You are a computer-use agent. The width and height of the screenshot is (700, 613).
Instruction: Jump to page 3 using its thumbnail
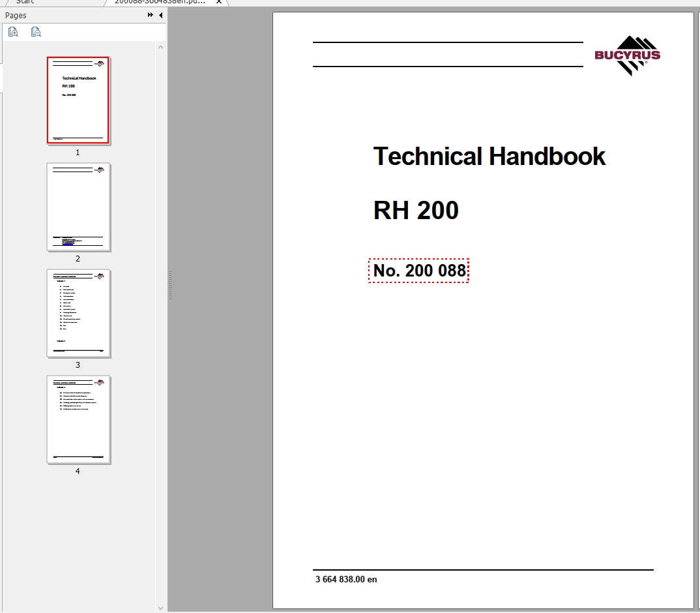click(78, 313)
